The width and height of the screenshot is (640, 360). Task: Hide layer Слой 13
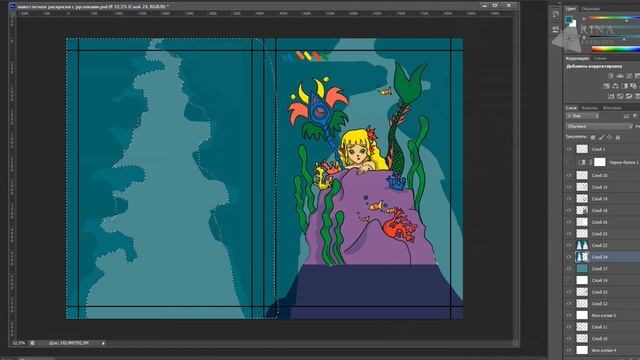(569, 292)
